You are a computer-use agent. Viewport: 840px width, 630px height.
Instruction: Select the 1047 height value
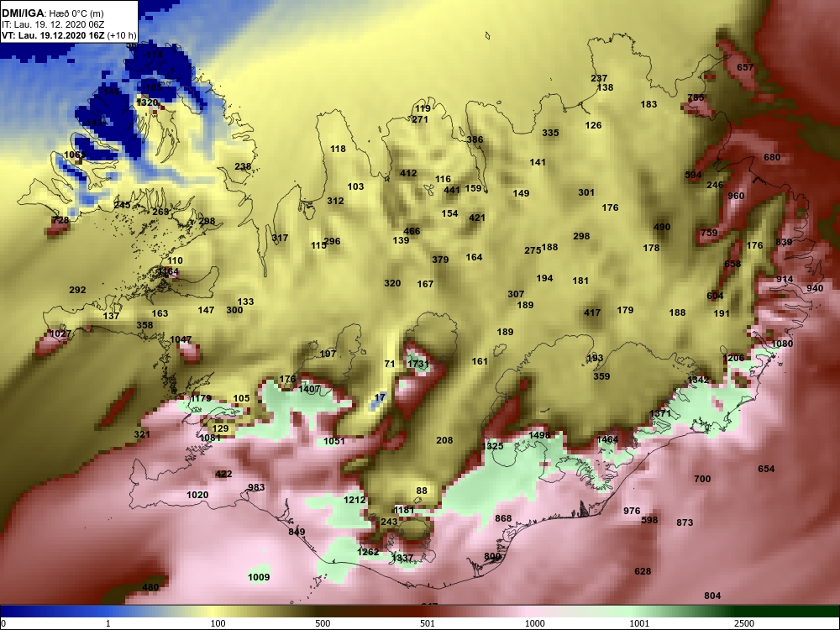[181, 339]
